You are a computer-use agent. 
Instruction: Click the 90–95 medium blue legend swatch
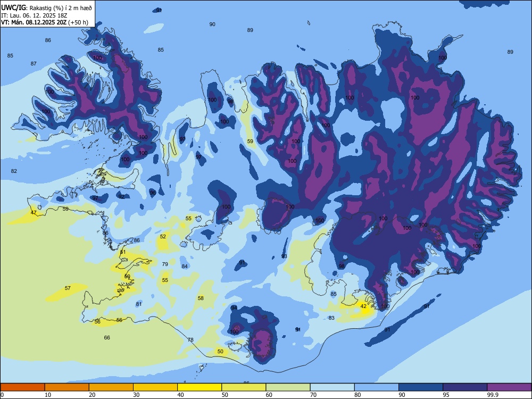click(421, 387)
